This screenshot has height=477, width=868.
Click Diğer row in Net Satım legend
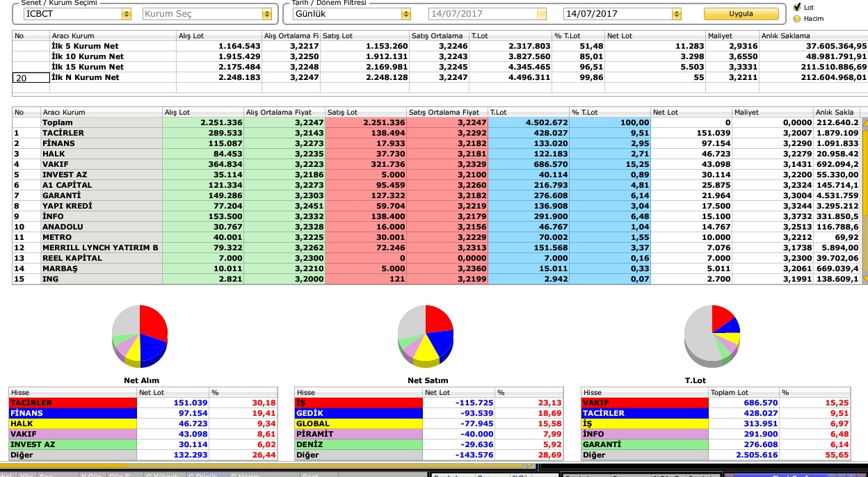coord(430,455)
